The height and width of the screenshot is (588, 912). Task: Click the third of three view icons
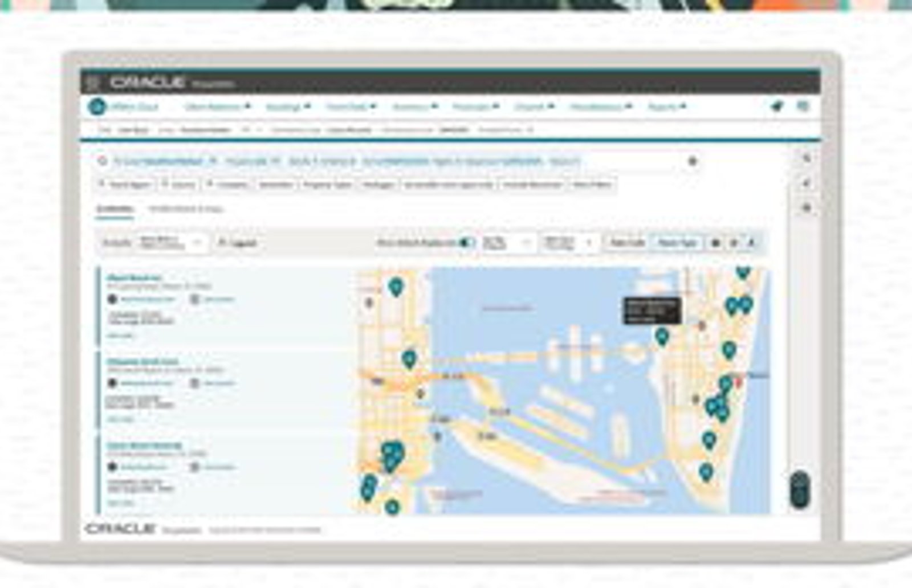pyautogui.click(x=752, y=243)
